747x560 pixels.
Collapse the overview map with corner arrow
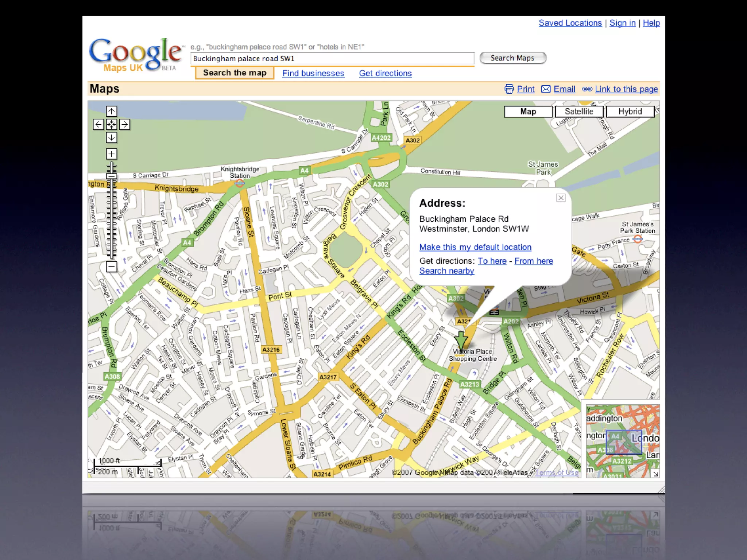coord(655,474)
